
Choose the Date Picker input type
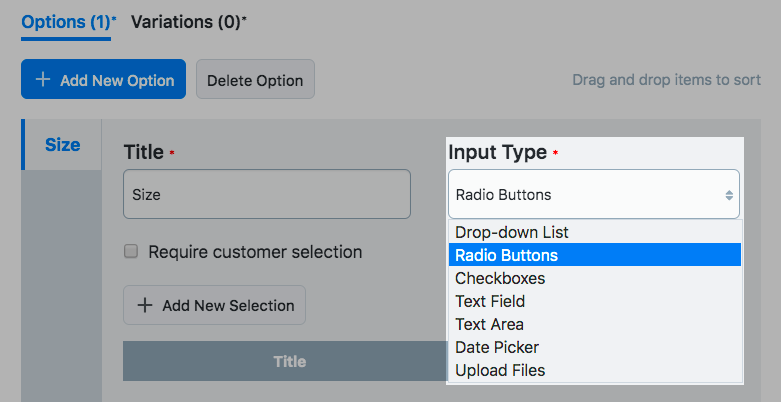pos(497,347)
